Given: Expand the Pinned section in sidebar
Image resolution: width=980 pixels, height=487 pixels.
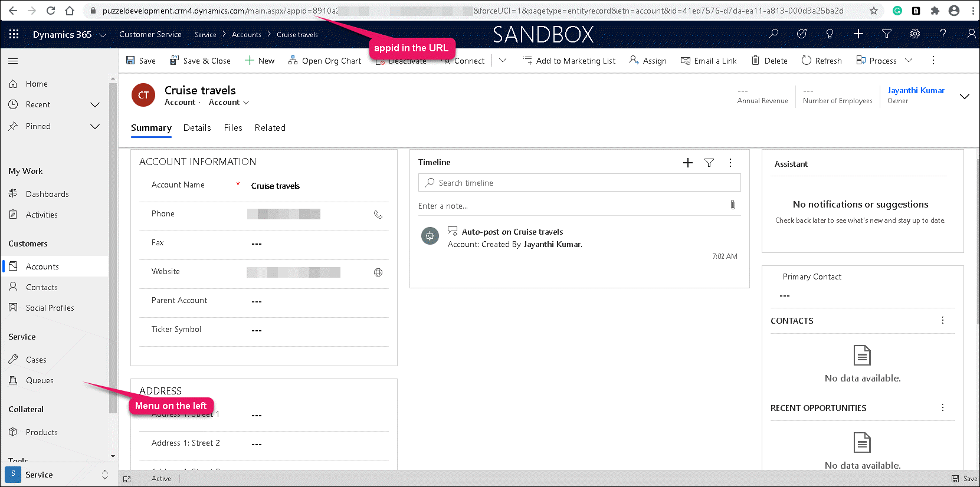Looking at the screenshot, I should click(x=94, y=127).
